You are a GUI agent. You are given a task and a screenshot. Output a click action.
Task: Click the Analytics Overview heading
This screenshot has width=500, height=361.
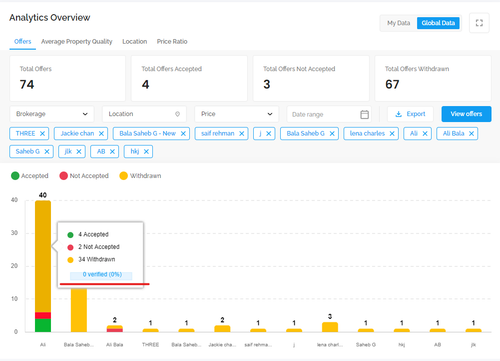50,18
